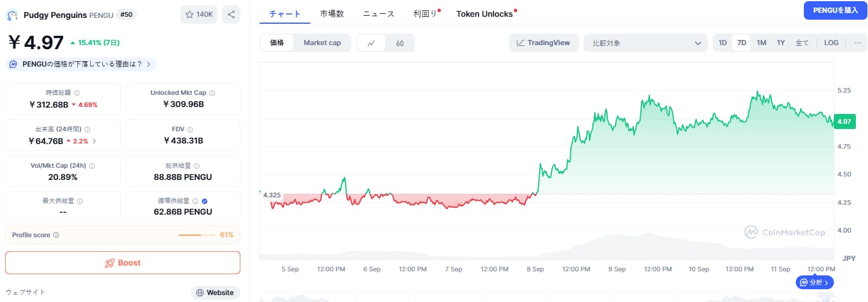
Task: Click the 88.88B PENGU total supply value
Action: pos(183,176)
